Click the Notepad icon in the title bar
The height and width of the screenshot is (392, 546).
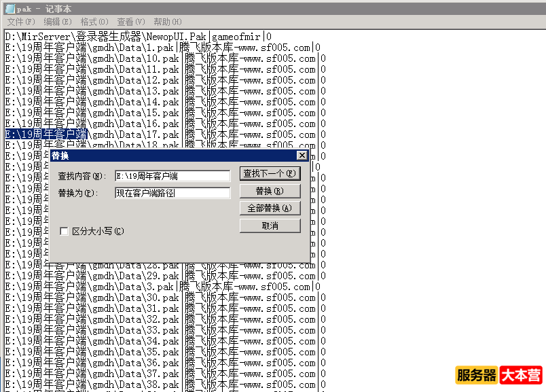point(9,8)
